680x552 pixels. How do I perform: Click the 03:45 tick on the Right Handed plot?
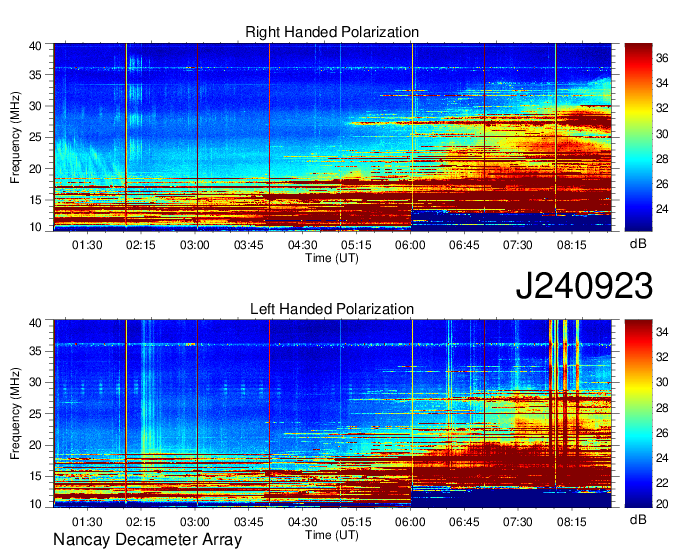248,245
